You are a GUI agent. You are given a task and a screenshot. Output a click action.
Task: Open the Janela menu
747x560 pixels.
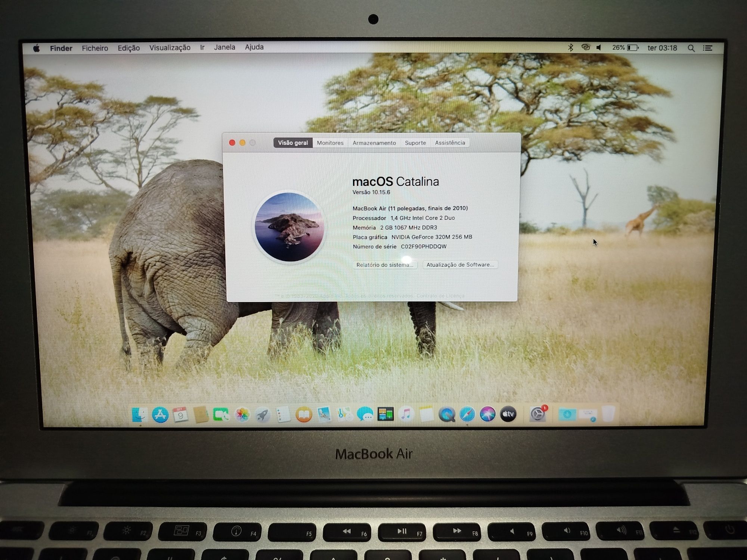(x=224, y=47)
